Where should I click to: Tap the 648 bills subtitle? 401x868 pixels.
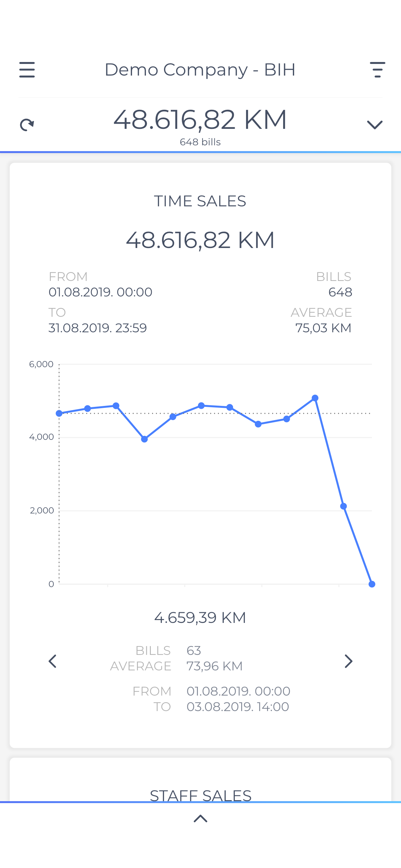200,142
